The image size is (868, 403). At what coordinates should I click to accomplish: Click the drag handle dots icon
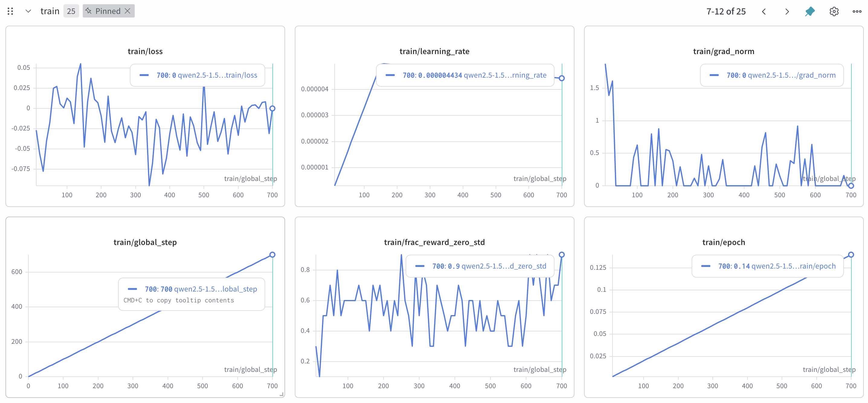coord(10,11)
